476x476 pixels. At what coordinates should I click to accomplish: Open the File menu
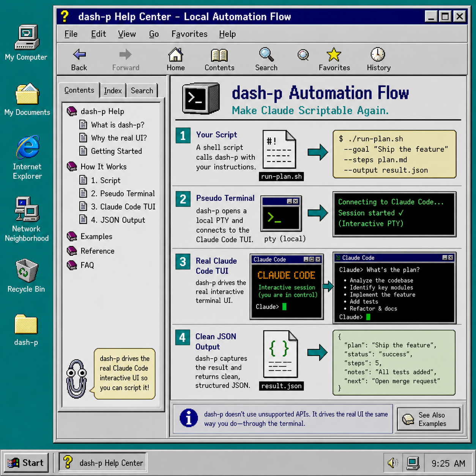(x=71, y=34)
